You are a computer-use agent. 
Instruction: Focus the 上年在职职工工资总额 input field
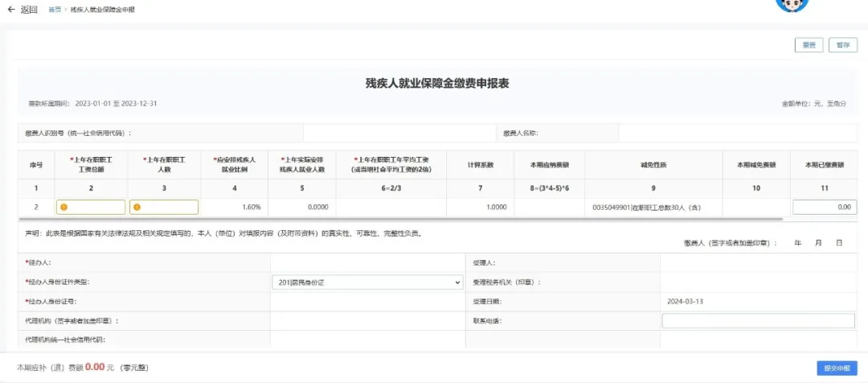pos(91,208)
